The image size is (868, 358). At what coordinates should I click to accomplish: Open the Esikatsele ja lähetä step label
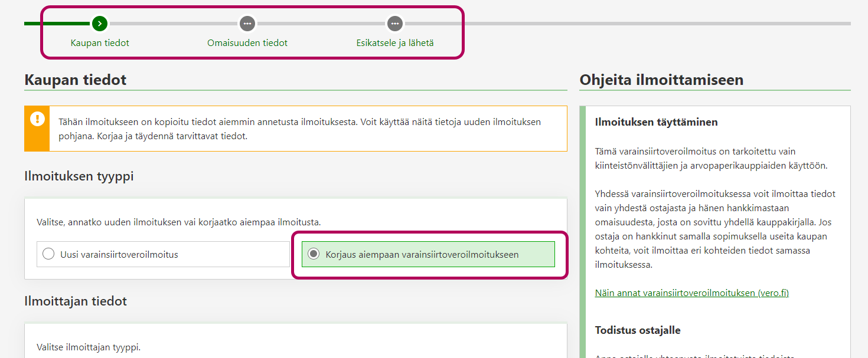[395, 43]
